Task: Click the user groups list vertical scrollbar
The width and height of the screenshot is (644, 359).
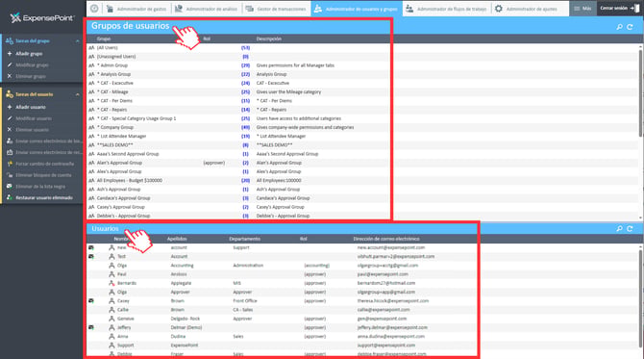Action: [641, 92]
